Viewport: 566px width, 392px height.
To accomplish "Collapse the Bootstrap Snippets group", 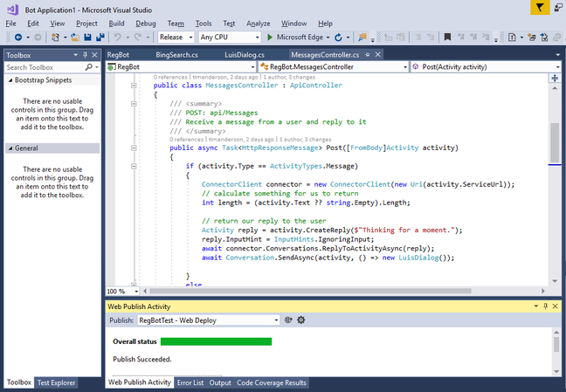I will 10,80.
